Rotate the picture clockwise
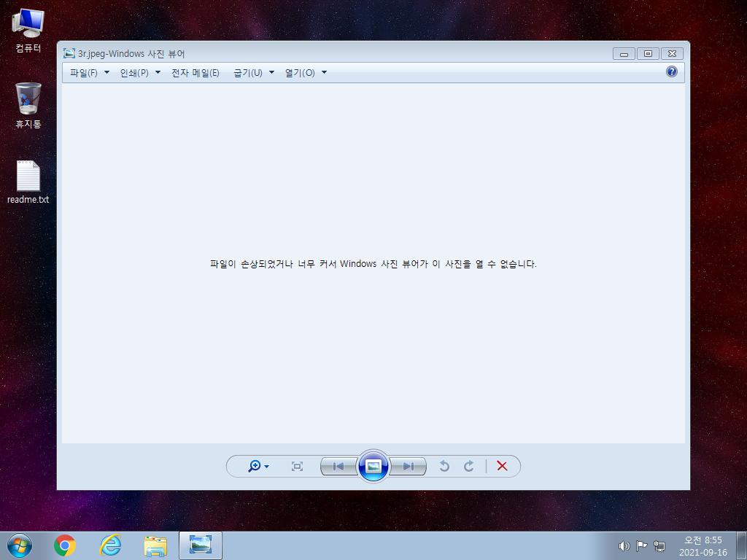747x560 pixels. [469, 466]
